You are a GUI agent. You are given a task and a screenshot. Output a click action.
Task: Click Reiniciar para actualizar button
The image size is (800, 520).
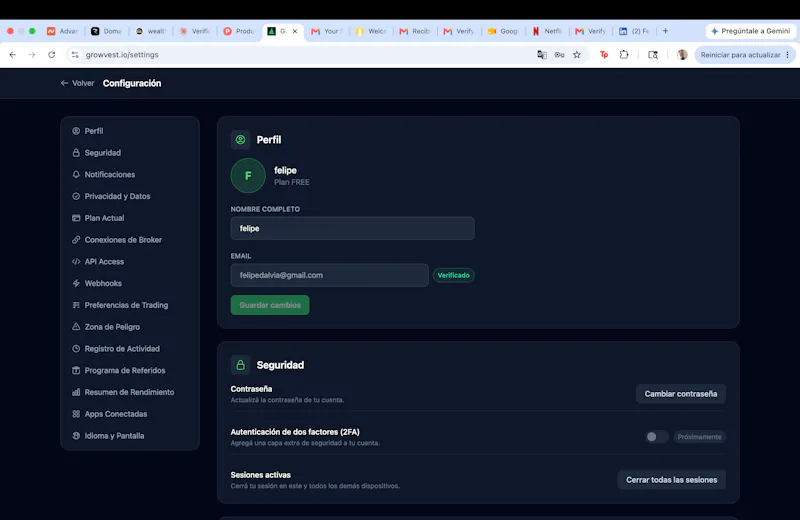click(x=740, y=55)
